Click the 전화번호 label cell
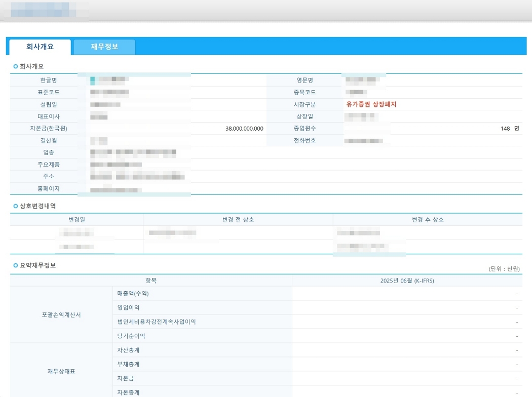Image resolution: width=532 pixels, height=397 pixels. [305, 140]
